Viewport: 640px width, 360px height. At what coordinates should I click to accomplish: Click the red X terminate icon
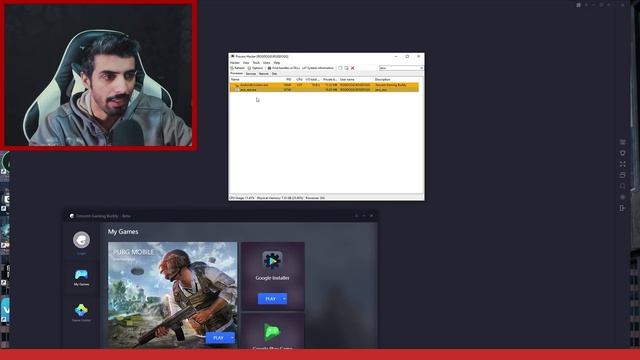click(353, 68)
